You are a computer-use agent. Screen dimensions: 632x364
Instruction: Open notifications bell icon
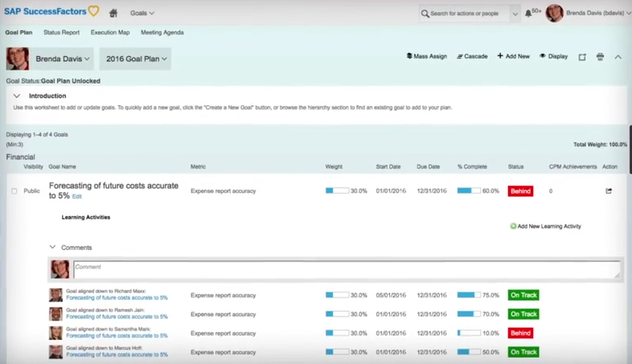pos(528,13)
